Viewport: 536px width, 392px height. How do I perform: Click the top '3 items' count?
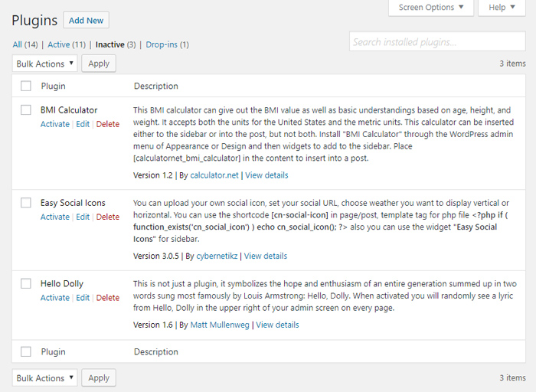(512, 64)
